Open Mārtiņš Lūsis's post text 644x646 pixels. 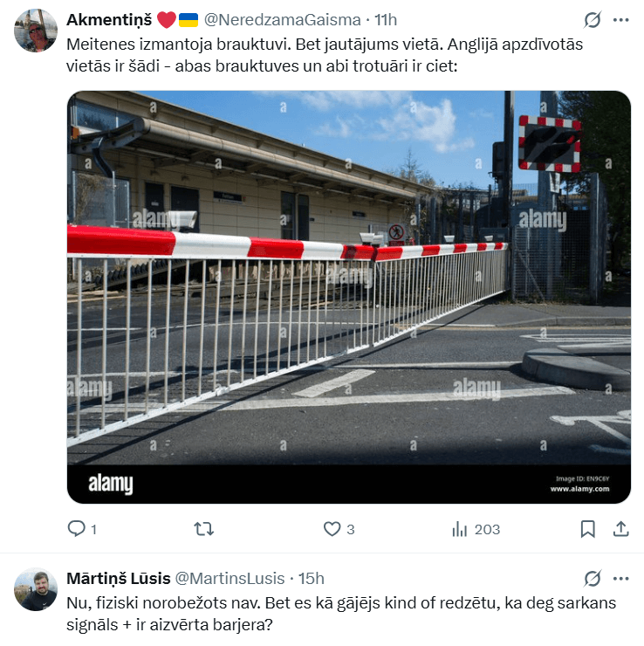341,614
